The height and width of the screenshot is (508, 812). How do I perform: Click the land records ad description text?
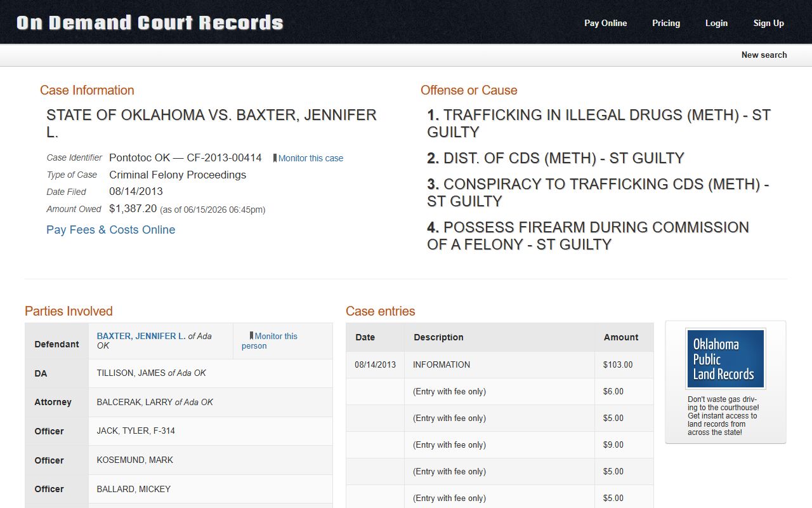pos(723,416)
